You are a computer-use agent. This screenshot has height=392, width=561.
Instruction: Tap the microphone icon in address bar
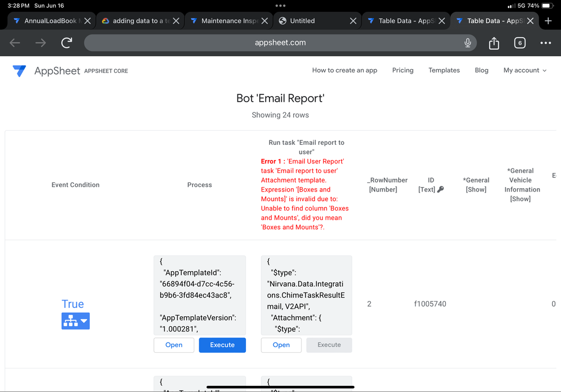coord(467,43)
